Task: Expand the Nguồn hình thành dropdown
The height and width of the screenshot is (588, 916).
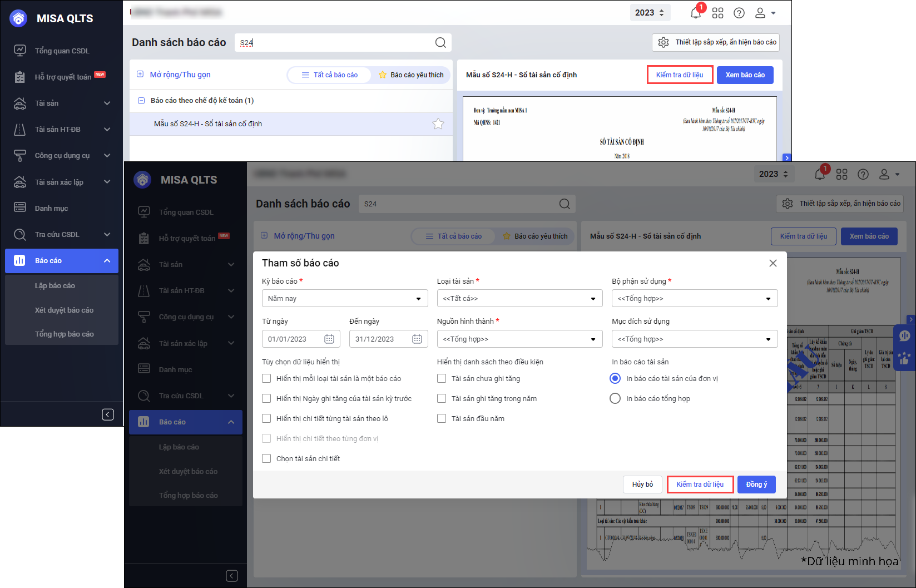Action: [x=519, y=339]
